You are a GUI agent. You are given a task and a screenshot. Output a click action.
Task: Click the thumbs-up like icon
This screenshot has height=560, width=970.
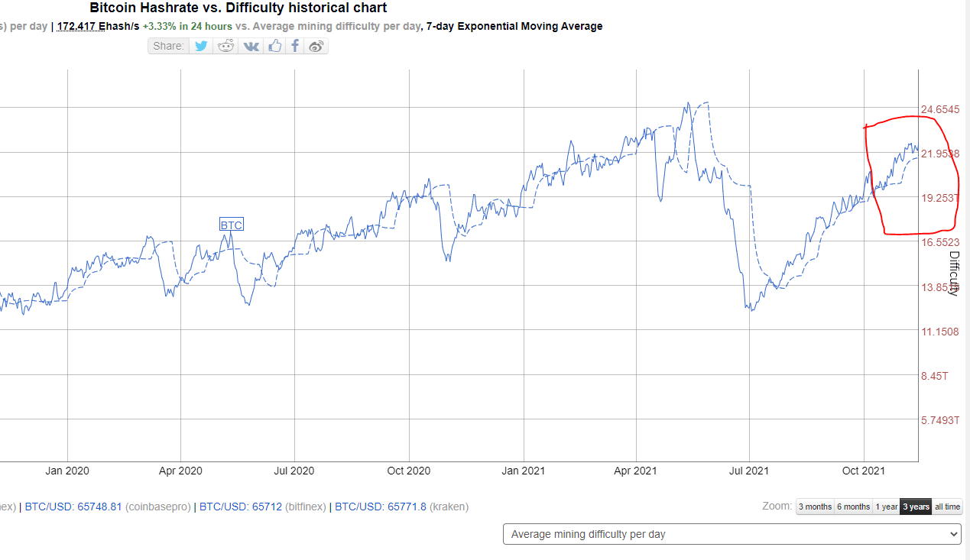tap(275, 46)
